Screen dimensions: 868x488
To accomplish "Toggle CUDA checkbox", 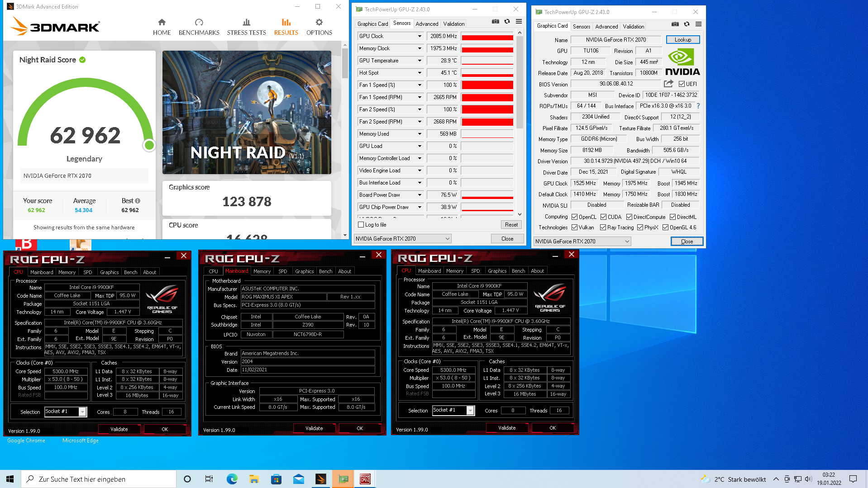I will pyautogui.click(x=603, y=217).
